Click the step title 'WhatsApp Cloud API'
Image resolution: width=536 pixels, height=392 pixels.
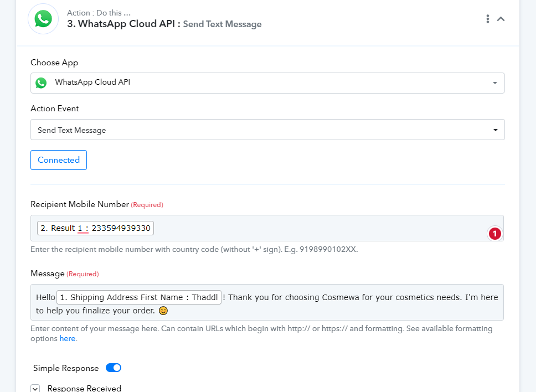(126, 24)
